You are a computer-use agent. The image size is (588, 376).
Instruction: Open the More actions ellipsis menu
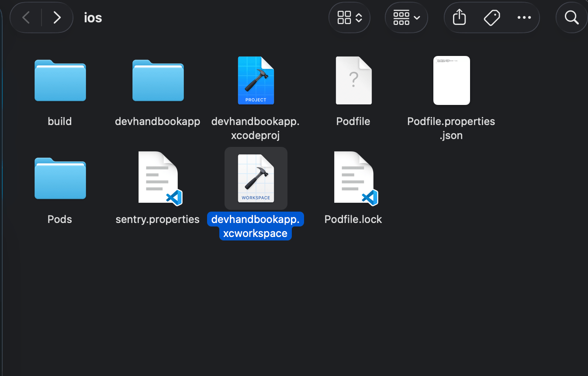click(524, 17)
